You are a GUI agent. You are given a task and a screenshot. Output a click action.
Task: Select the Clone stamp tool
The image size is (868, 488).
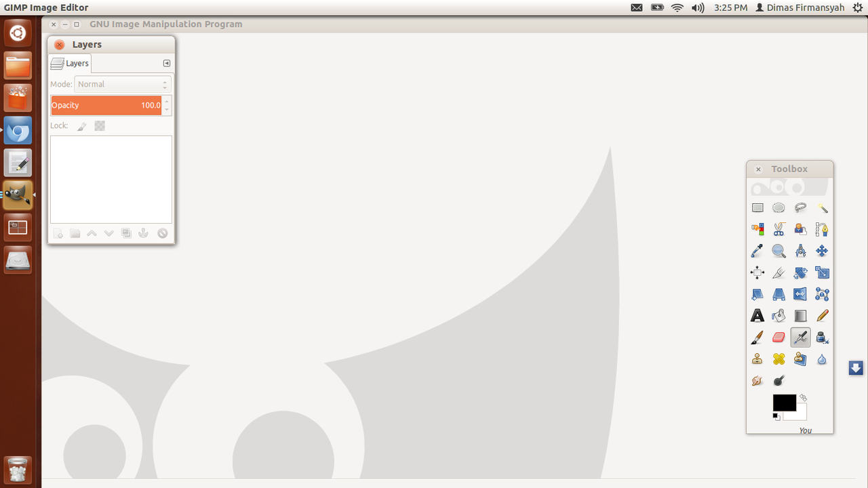coord(757,359)
